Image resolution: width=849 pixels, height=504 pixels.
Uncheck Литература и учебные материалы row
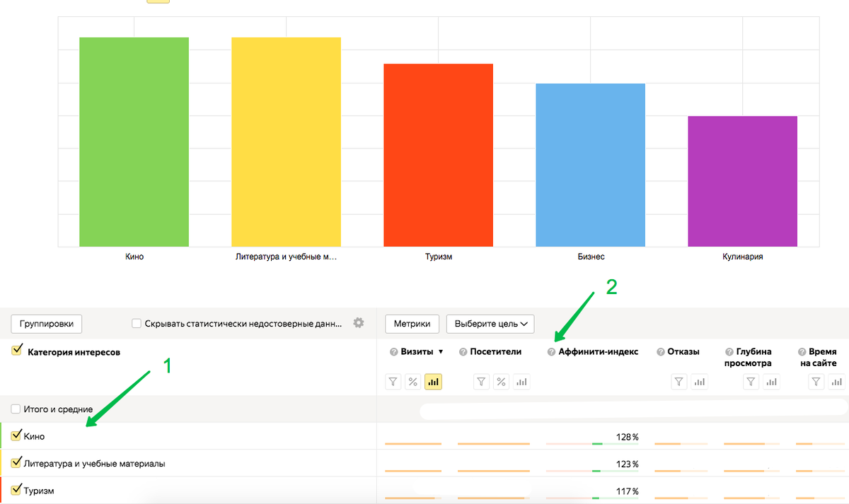(16, 462)
